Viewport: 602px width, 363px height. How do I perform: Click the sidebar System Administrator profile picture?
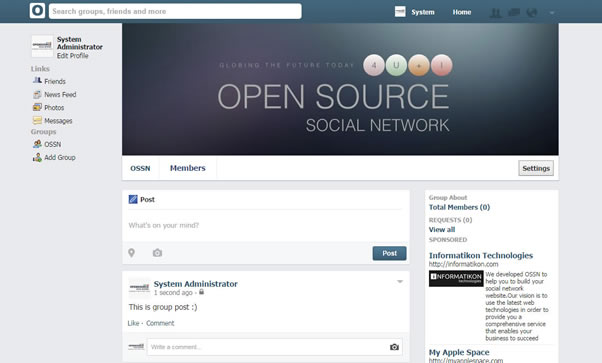click(42, 46)
